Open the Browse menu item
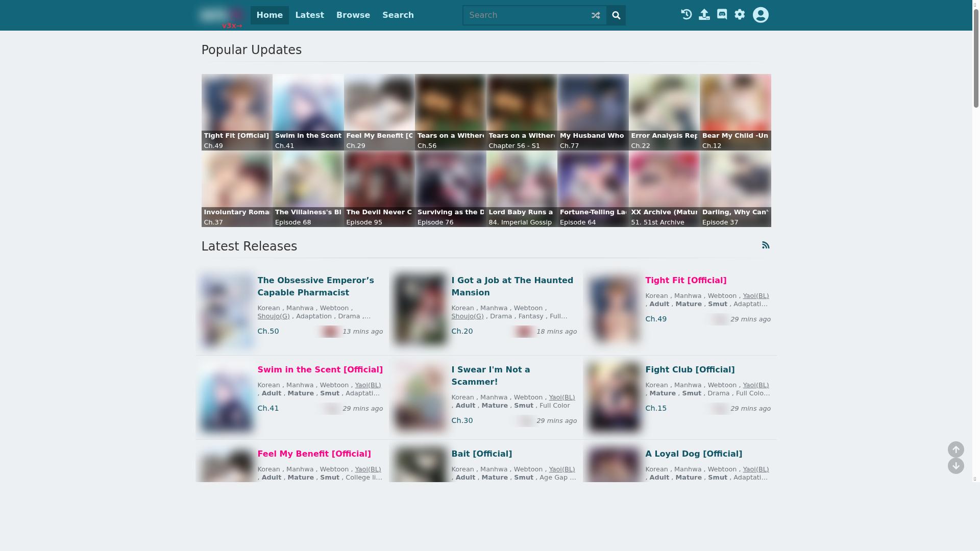980x551 pixels. click(353, 15)
